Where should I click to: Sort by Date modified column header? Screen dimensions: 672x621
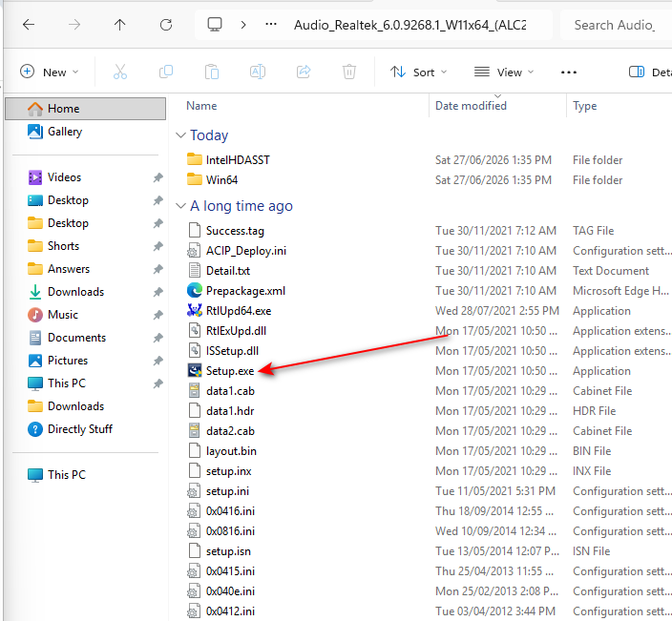coord(471,106)
